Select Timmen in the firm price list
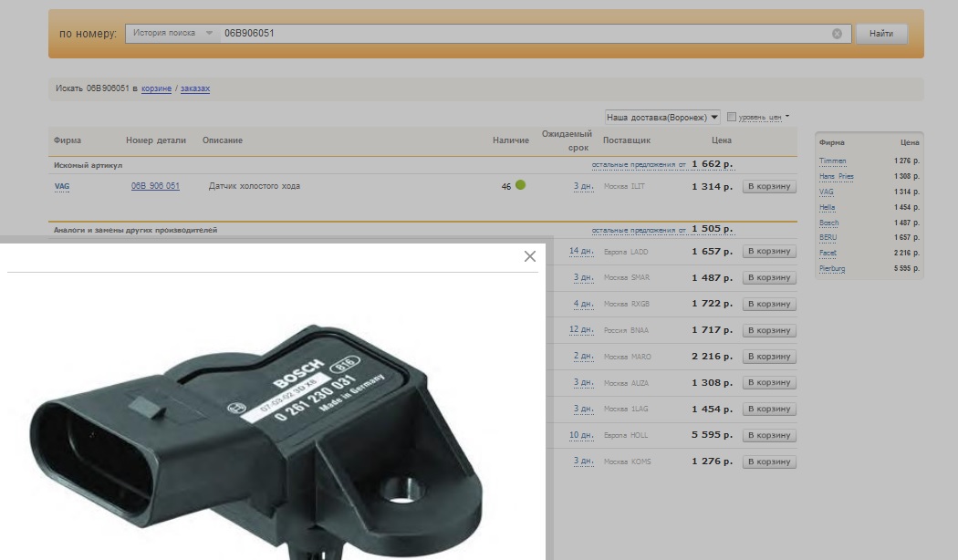958x560 pixels. pos(832,161)
